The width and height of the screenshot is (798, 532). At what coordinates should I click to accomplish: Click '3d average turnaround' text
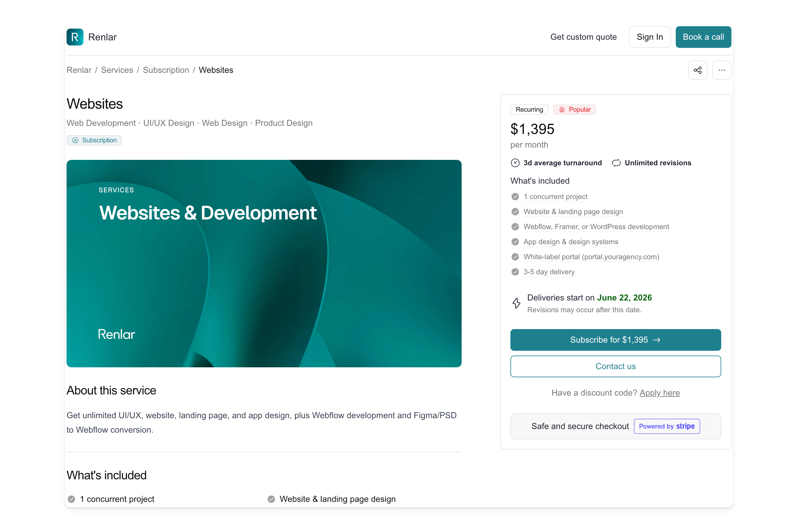(563, 163)
